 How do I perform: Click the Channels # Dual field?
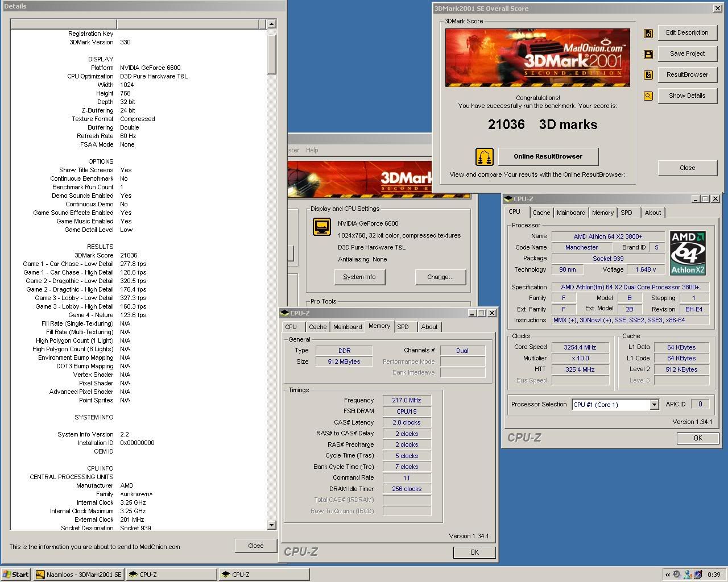pyautogui.click(x=462, y=351)
